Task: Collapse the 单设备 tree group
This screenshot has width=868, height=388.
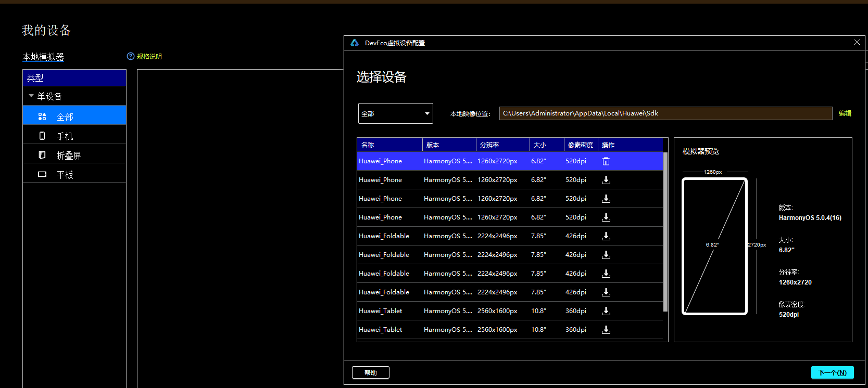Action: pyautogui.click(x=31, y=96)
